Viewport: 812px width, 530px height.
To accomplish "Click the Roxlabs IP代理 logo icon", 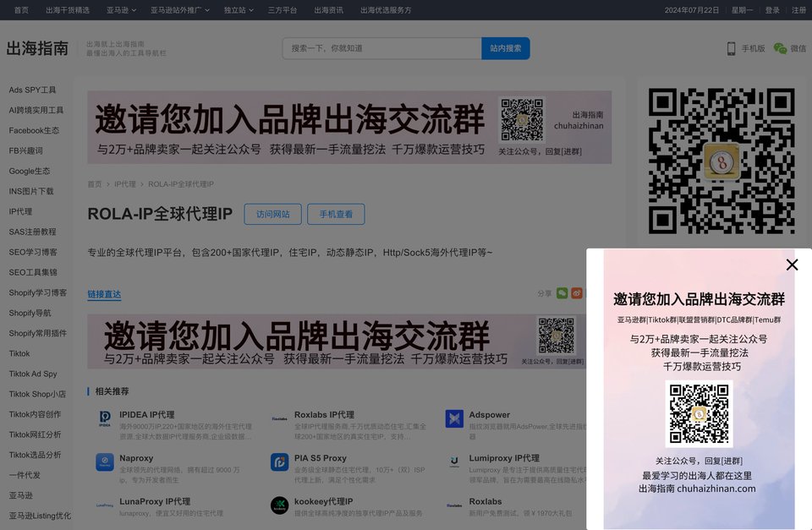I will coord(280,418).
